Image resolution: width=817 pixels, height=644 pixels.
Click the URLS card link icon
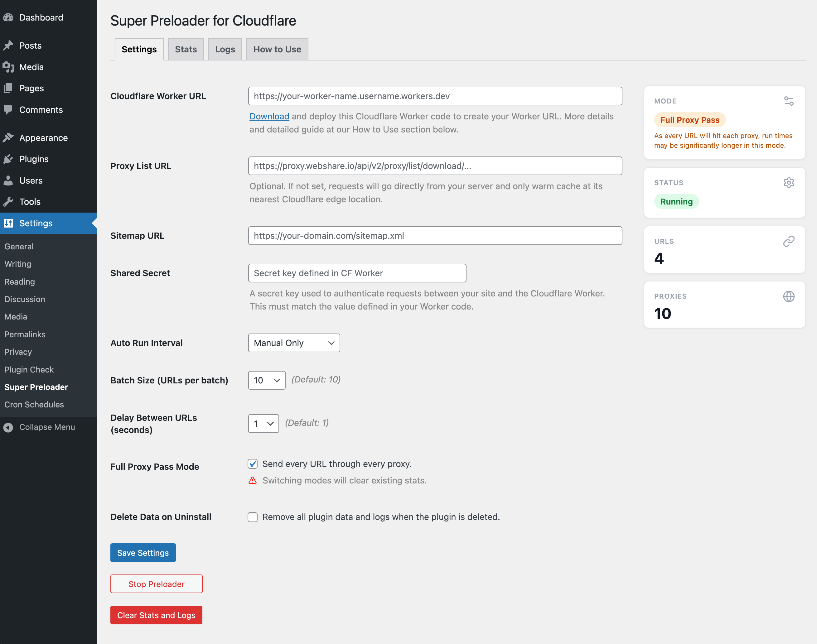pos(788,241)
